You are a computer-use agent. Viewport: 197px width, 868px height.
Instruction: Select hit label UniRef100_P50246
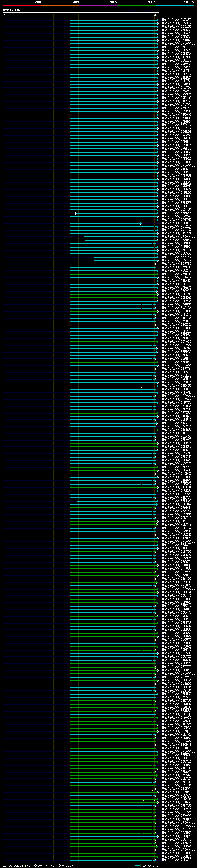click(x=177, y=91)
